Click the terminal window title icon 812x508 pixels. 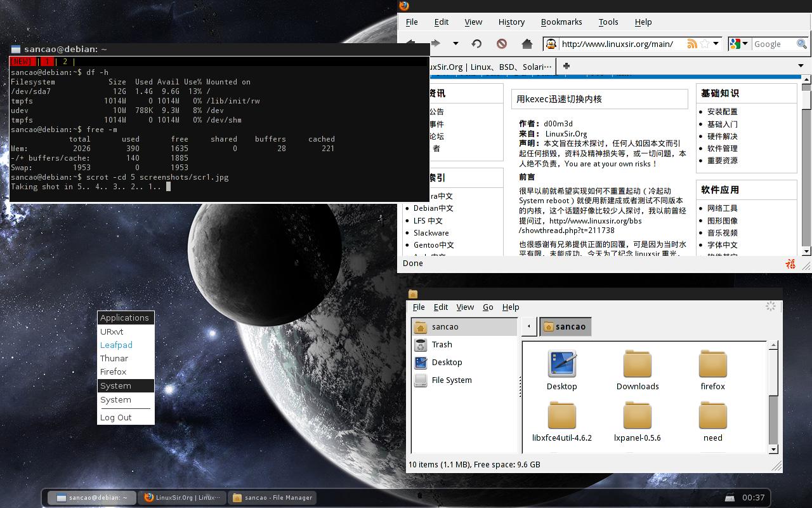(16, 49)
